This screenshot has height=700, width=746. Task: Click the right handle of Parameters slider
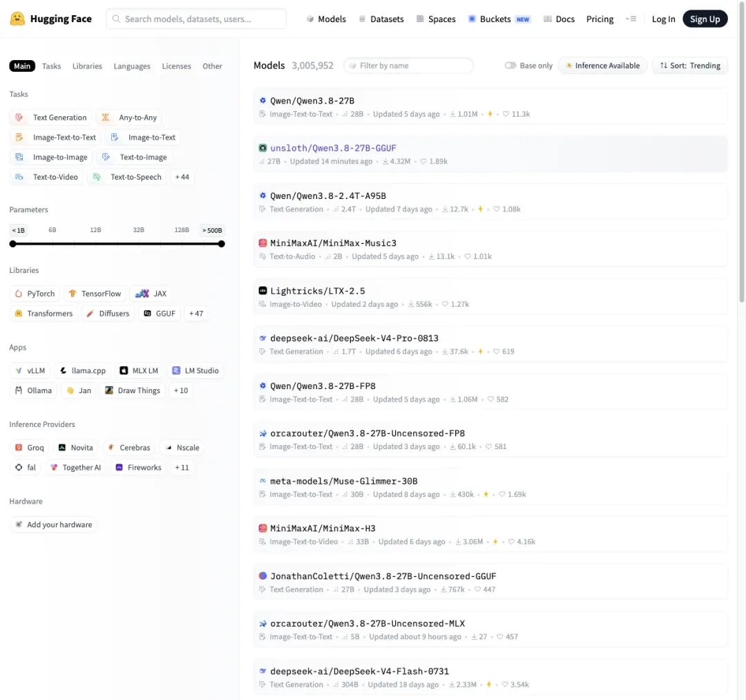pyautogui.click(x=221, y=244)
